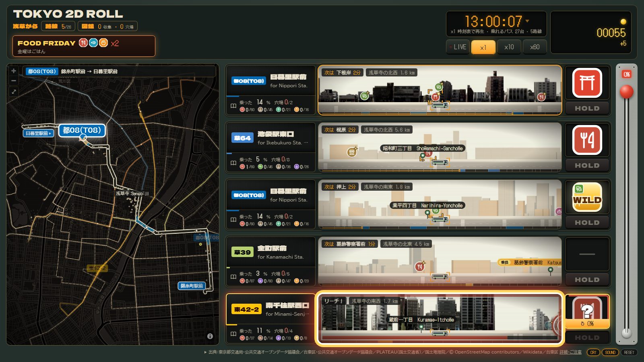644x362 pixels.
Task: Hold the top reel with HOLD
Action: (x=587, y=108)
